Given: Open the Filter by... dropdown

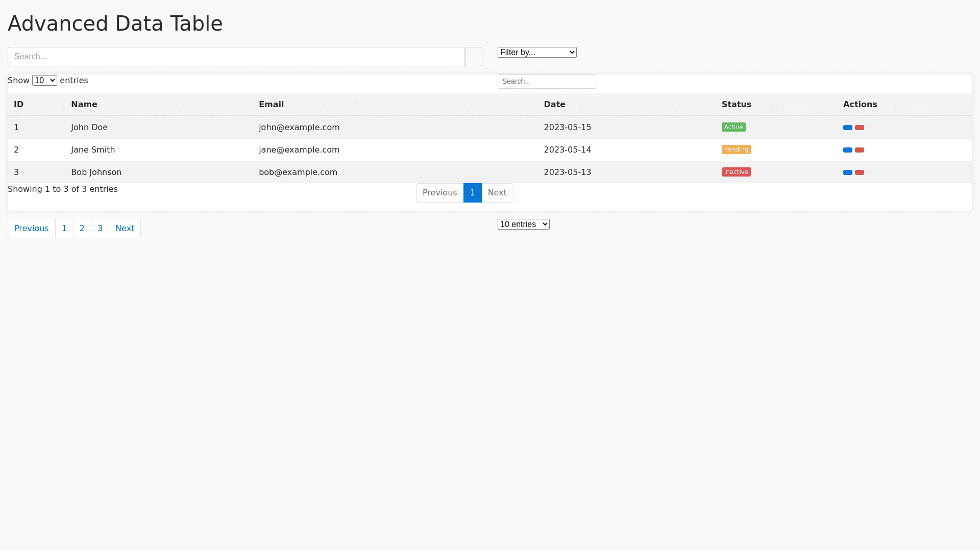Looking at the screenshot, I should [536, 52].
